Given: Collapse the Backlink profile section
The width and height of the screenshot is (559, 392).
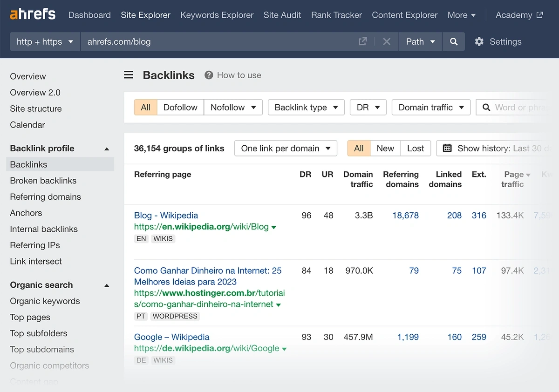Looking at the screenshot, I should pos(107,149).
